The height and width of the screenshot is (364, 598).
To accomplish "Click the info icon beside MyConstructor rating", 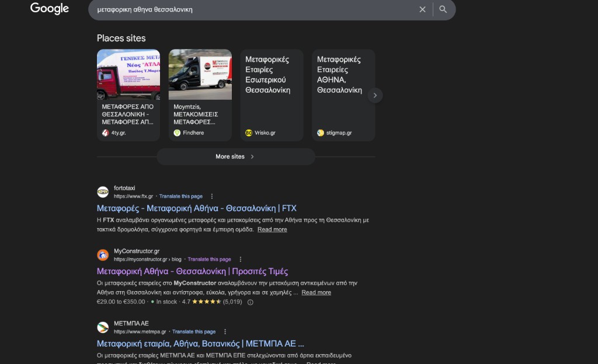I will click(x=251, y=302).
